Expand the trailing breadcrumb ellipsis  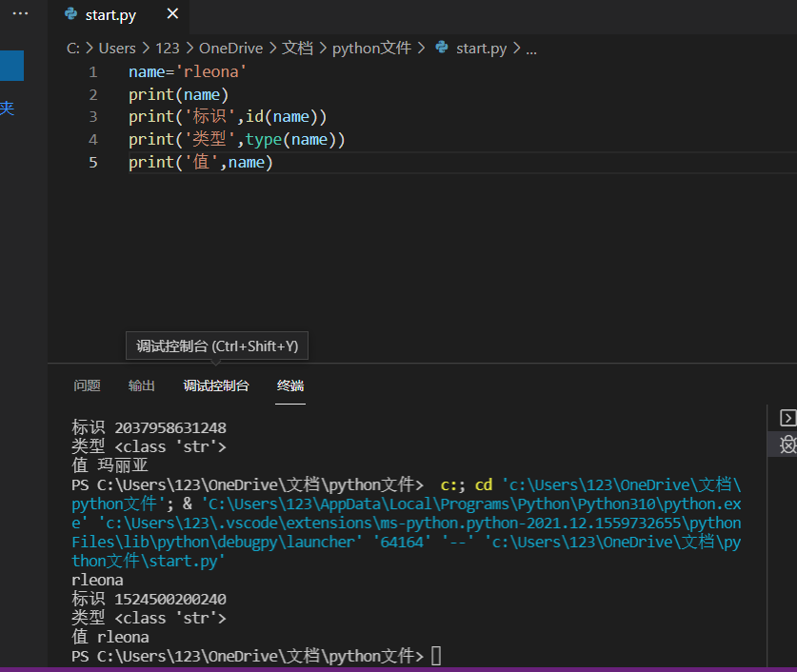531,48
